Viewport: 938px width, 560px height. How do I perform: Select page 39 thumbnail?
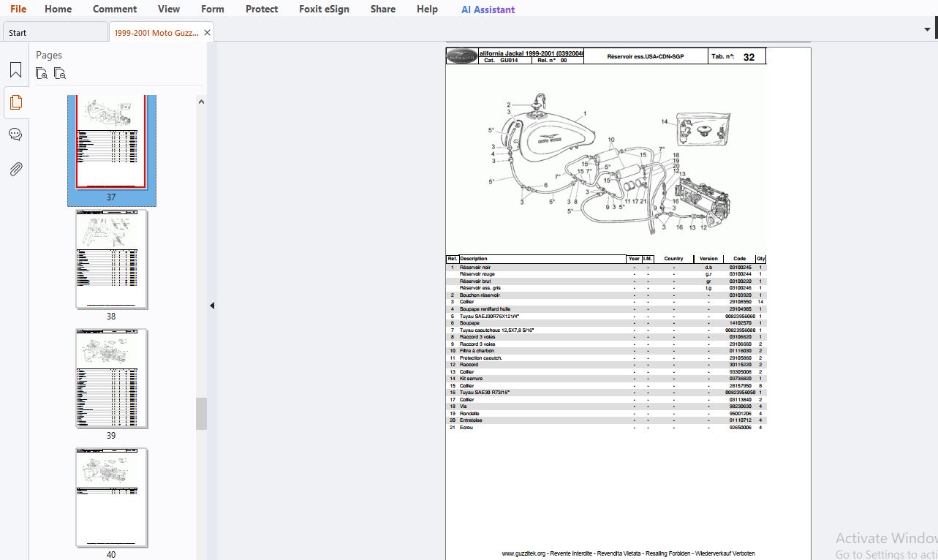pos(112,379)
